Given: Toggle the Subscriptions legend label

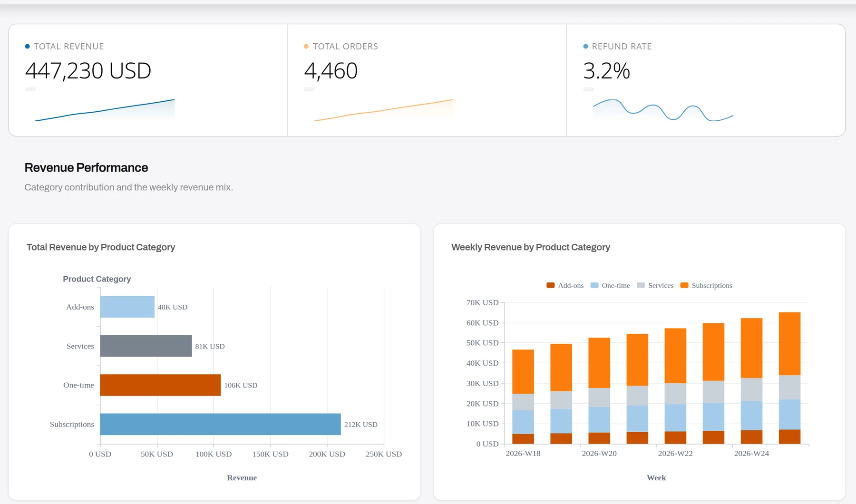Looking at the screenshot, I should coord(712,285).
